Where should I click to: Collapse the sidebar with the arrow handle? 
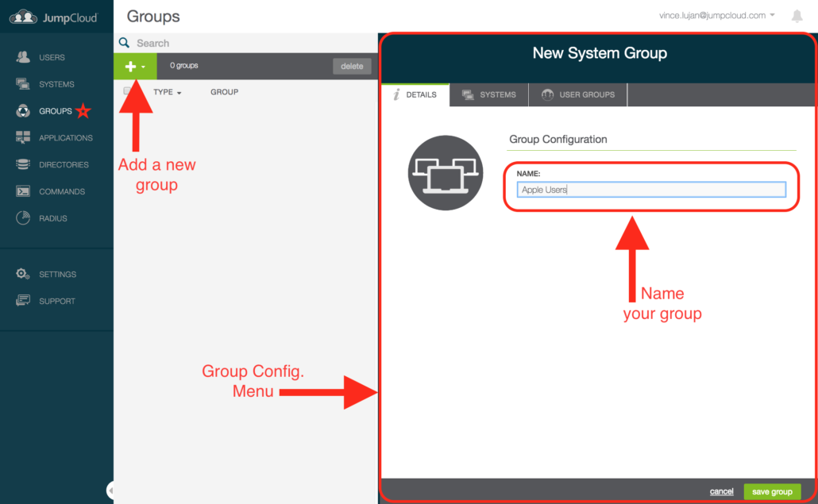(x=110, y=490)
